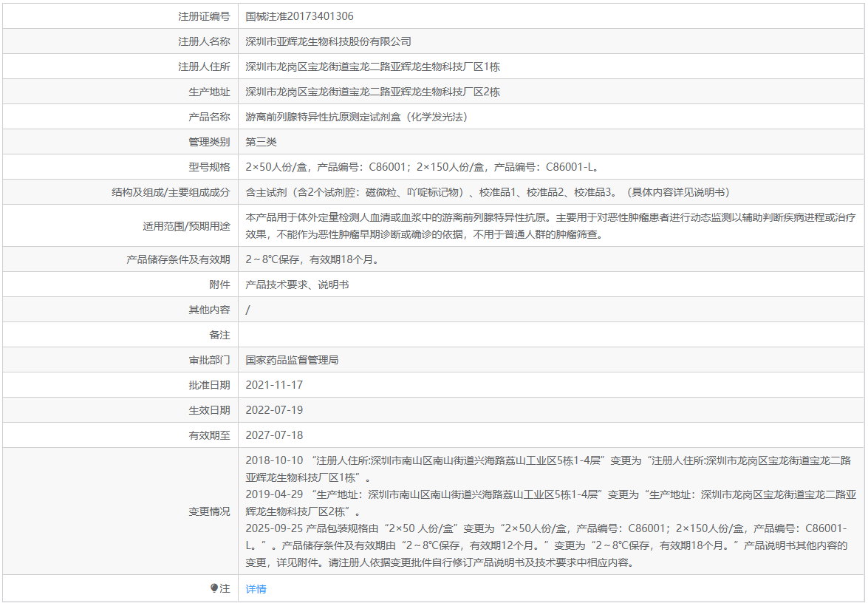868x606 pixels.
Task: Click the 产品储存条件及有效期 label
Action: click(178, 259)
